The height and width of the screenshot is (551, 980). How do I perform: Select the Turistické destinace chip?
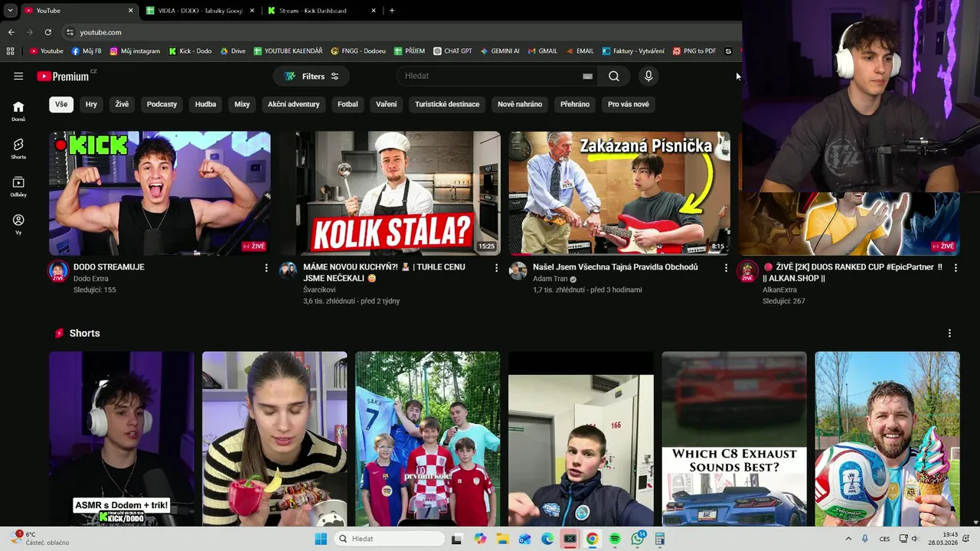pyautogui.click(x=447, y=104)
